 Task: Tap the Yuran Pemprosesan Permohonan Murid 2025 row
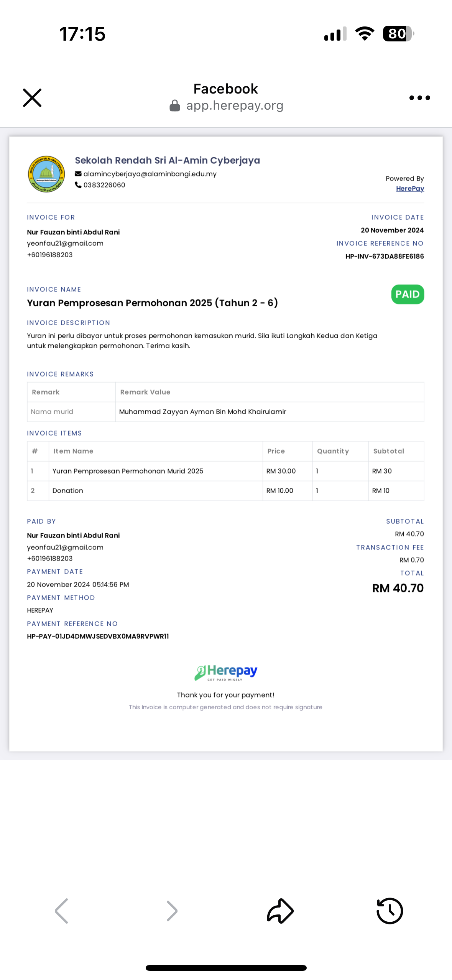pyautogui.click(x=225, y=471)
